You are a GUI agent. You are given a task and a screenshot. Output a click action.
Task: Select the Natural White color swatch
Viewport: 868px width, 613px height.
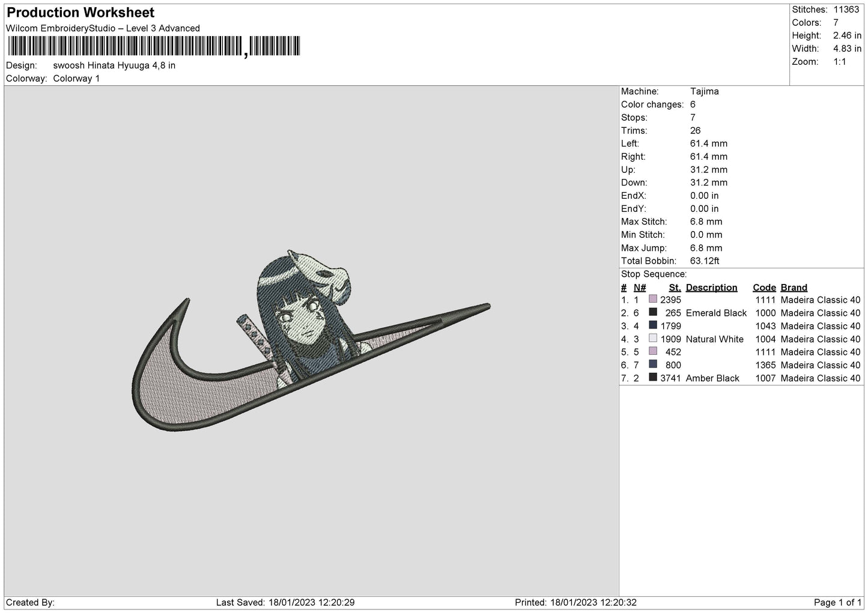tap(653, 339)
